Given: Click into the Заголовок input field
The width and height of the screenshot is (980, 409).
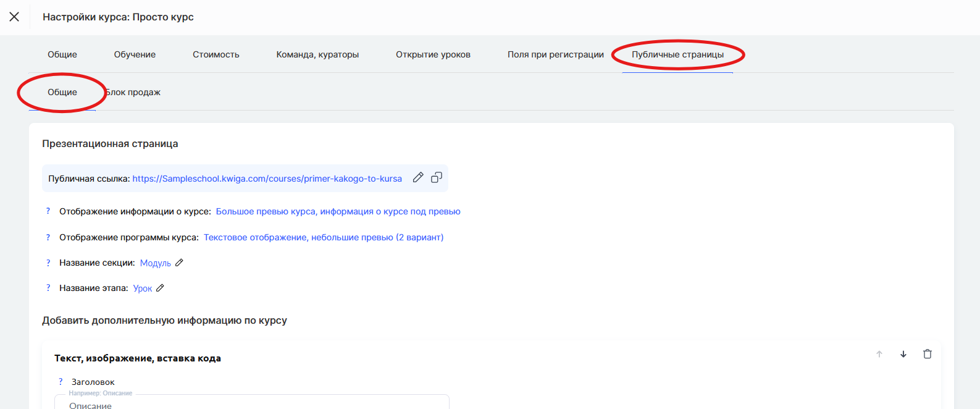Looking at the screenshot, I should click(x=251, y=403).
